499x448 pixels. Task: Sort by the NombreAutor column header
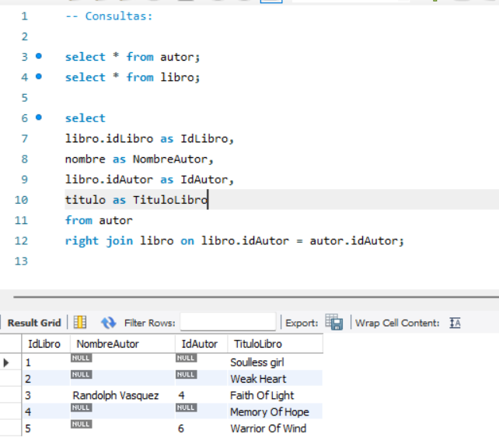[108, 344]
